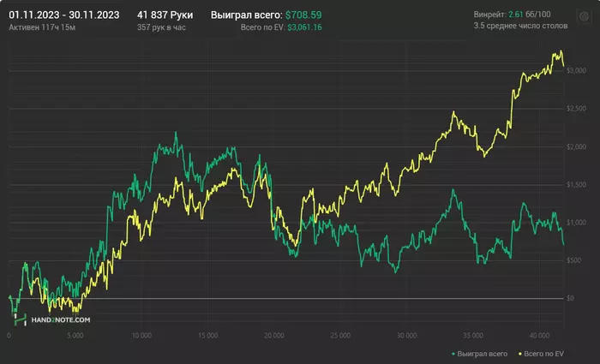Click the 41 837 Руки hands count

tap(165, 15)
